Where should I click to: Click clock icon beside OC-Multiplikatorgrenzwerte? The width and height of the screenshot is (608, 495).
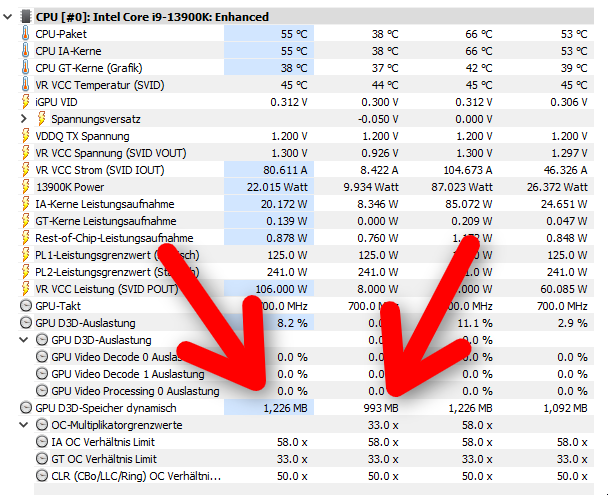(41, 425)
